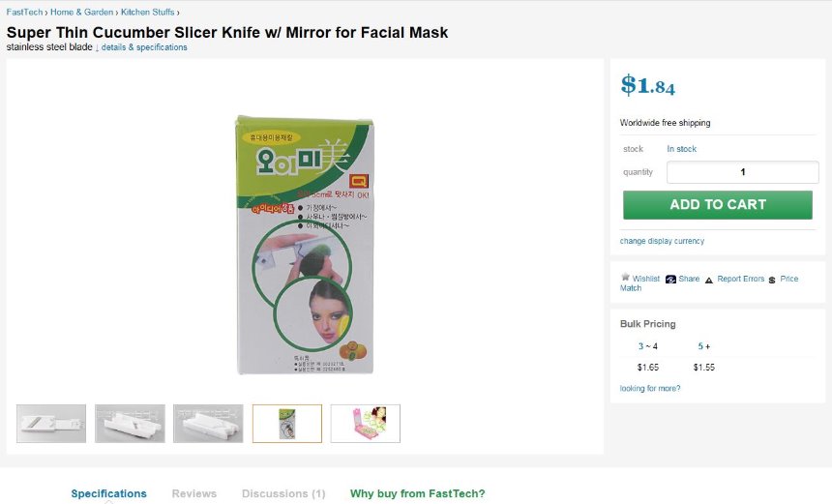The width and height of the screenshot is (832, 504).
Task: Go to FastTech home breadcrumb
Action: coord(25,12)
